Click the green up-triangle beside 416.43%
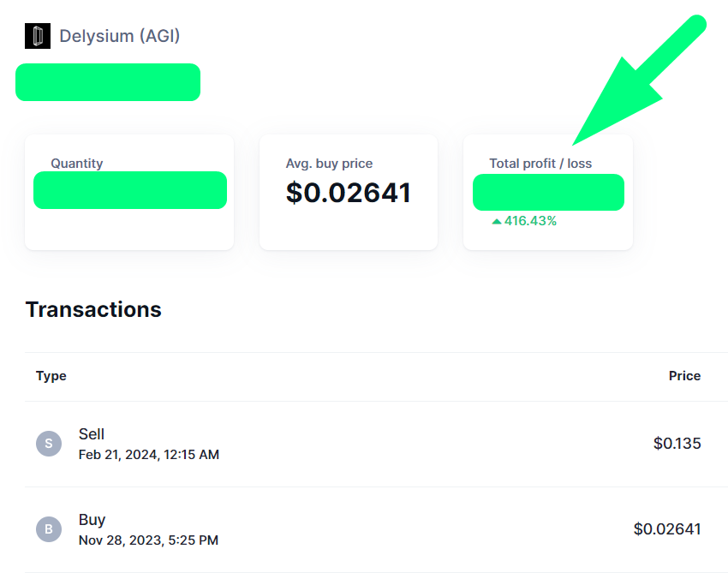Viewport: 728px width, 573px height. (497, 221)
